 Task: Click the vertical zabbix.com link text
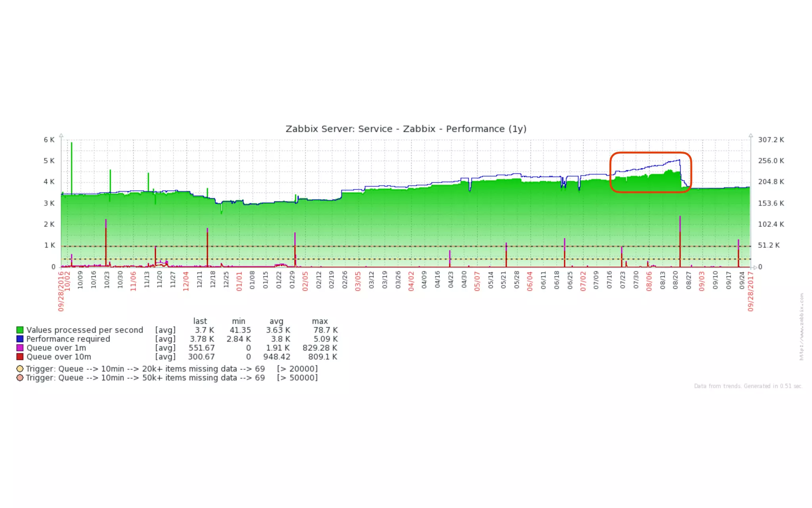pyautogui.click(x=801, y=326)
